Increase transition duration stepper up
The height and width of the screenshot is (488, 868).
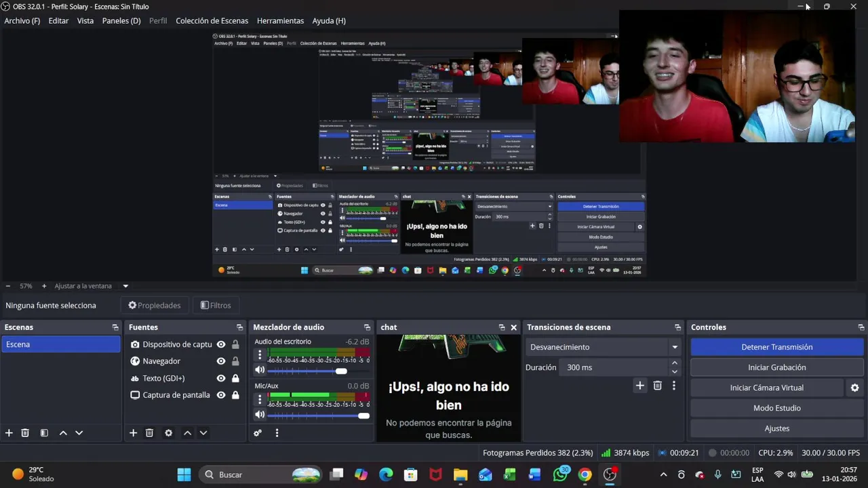pyautogui.click(x=674, y=363)
